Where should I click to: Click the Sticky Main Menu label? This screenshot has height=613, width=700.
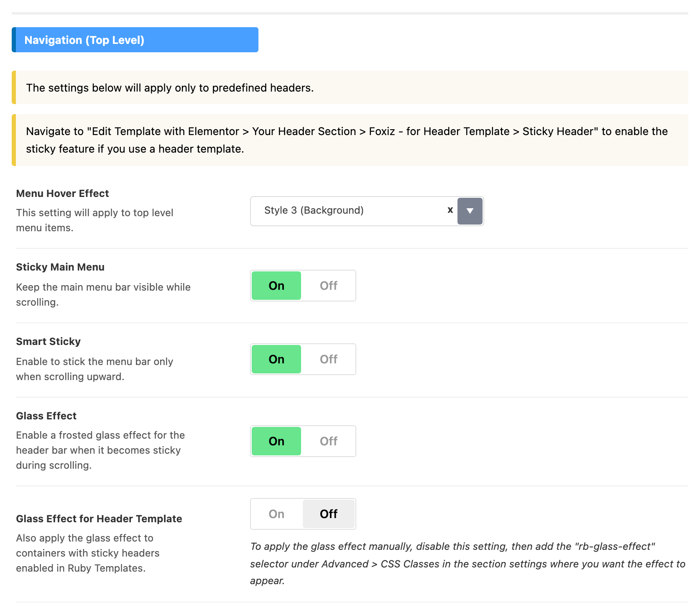point(60,267)
